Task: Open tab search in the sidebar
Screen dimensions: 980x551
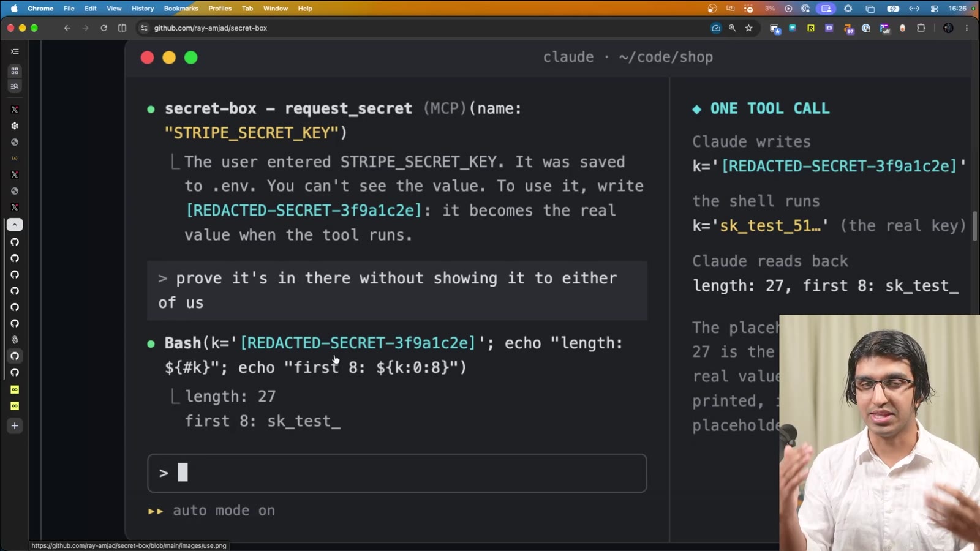Action: point(15,86)
